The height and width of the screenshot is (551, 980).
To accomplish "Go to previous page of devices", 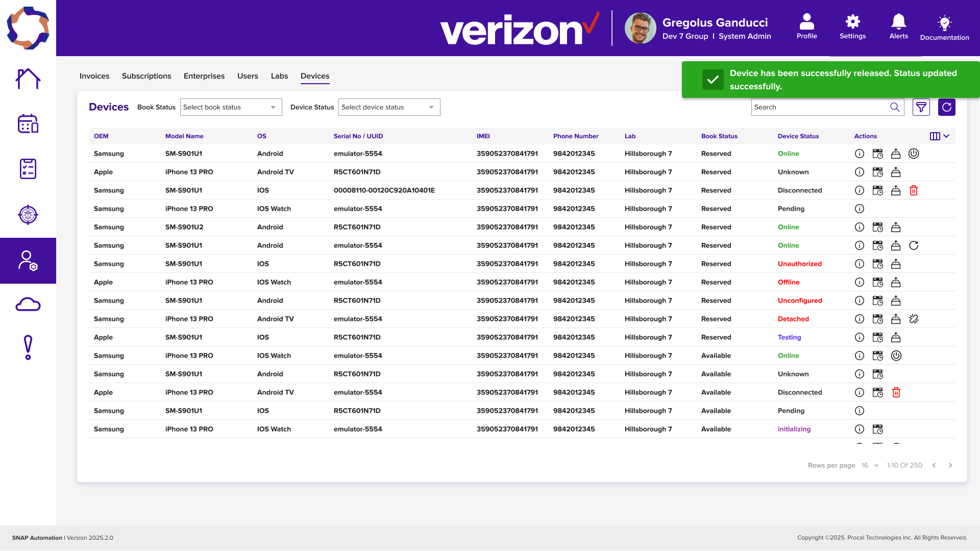I will pyautogui.click(x=934, y=465).
